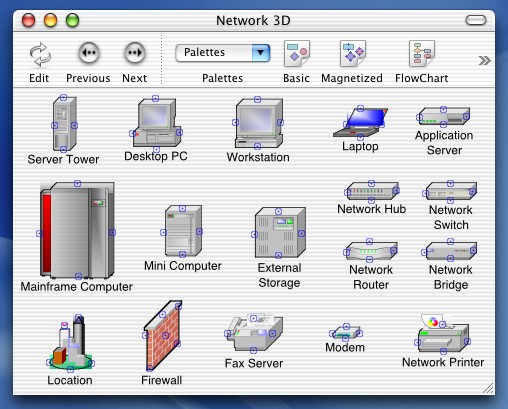Image resolution: width=508 pixels, height=409 pixels.
Task: Click the 'Fax Server' label text
Action: pyautogui.click(x=254, y=363)
